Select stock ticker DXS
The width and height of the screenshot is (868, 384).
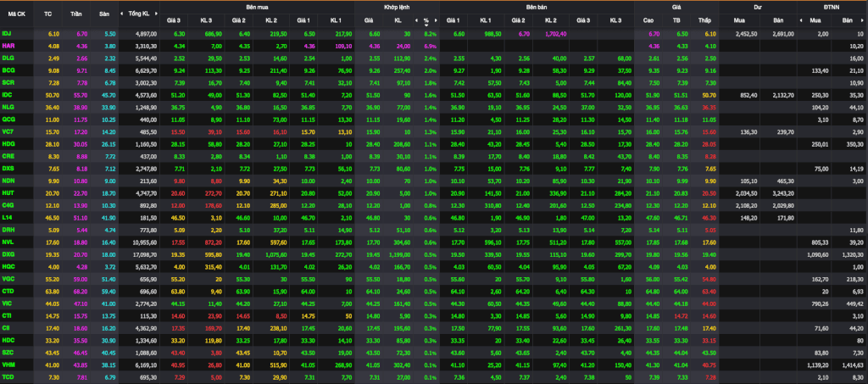coord(8,168)
